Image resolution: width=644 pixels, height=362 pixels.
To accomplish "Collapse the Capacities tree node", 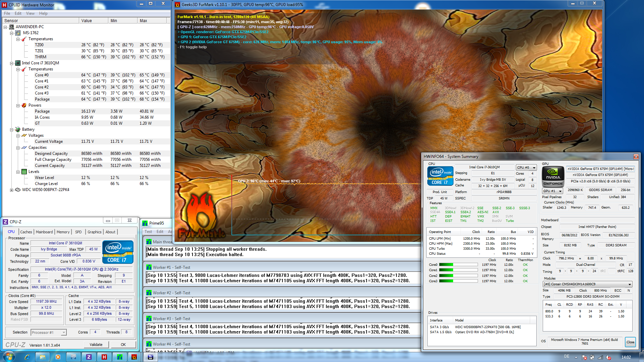I will (18, 147).
